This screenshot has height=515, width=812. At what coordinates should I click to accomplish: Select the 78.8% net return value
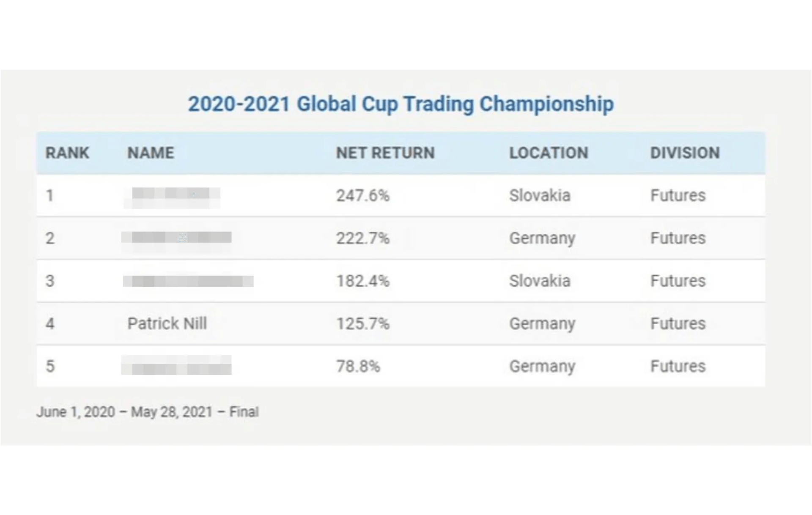pyautogui.click(x=358, y=366)
